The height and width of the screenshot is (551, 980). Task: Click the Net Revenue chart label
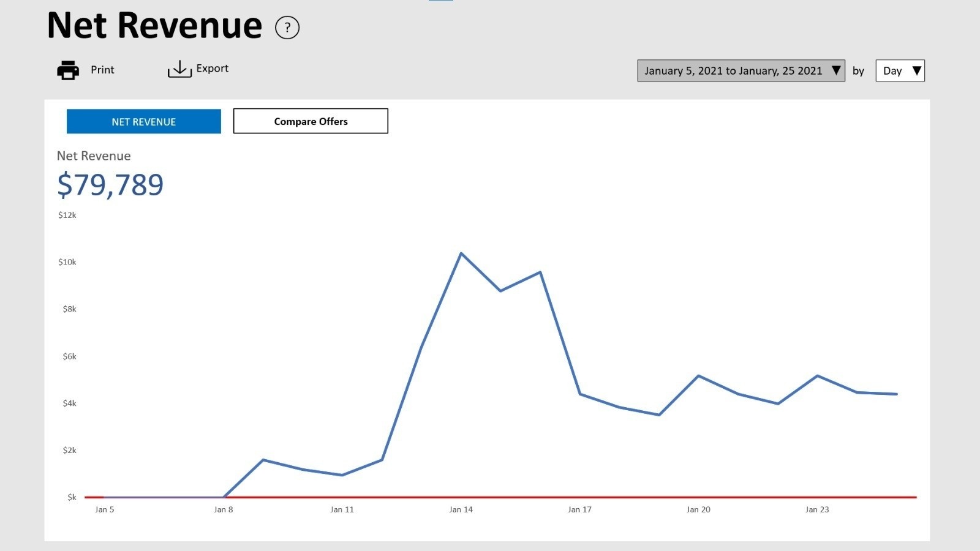94,156
